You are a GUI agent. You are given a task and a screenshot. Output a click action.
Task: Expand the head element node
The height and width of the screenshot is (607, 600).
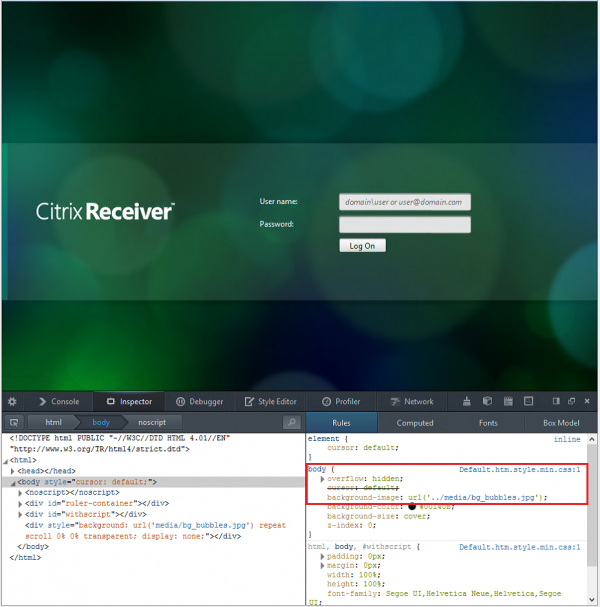[13, 471]
